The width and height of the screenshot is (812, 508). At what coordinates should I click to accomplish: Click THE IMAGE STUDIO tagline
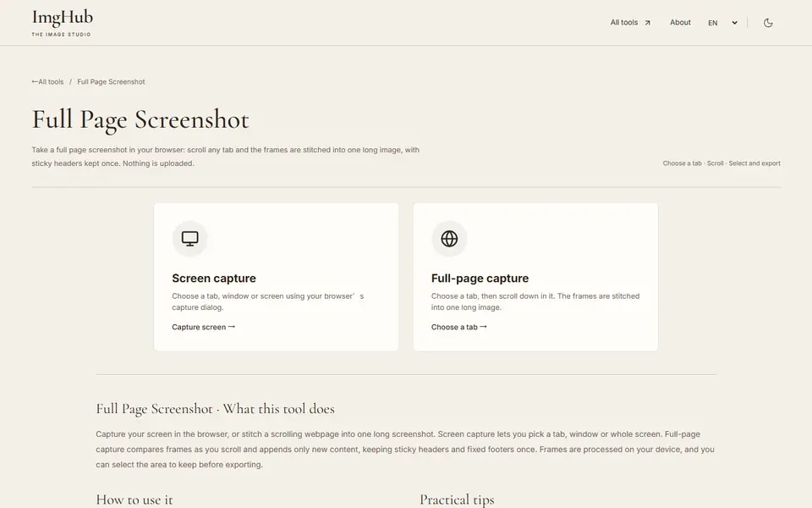61,34
